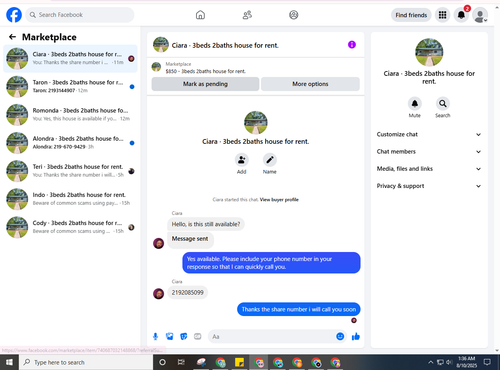The width and height of the screenshot is (500, 370).
Task: Click the Search Facebook field
Action: click(x=80, y=15)
